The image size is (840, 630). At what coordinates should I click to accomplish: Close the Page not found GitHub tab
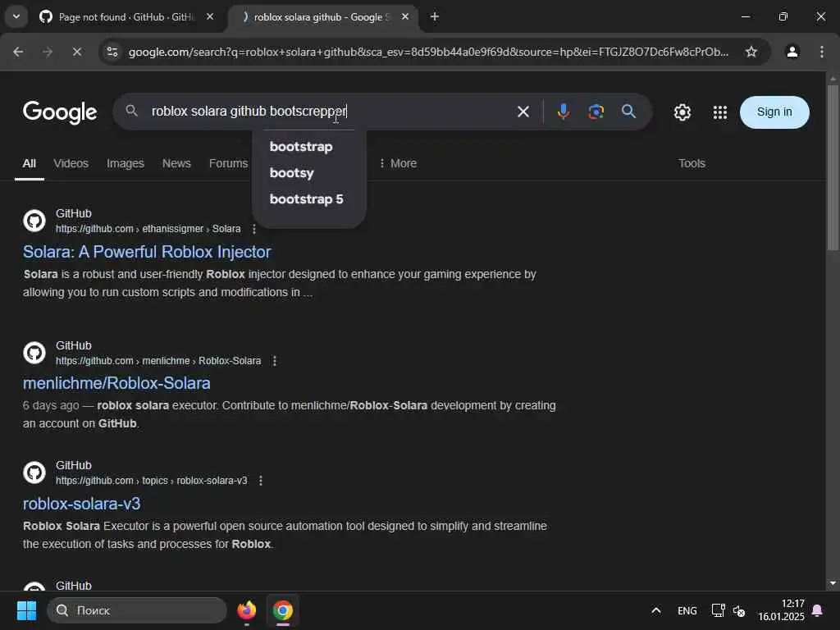[x=210, y=17]
